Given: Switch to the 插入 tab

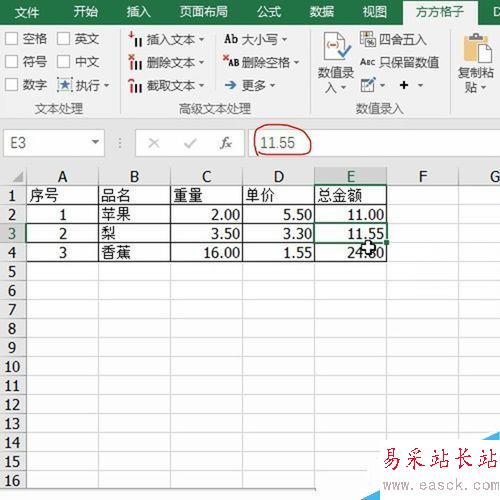Looking at the screenshot, I should [x=139, y=12].
